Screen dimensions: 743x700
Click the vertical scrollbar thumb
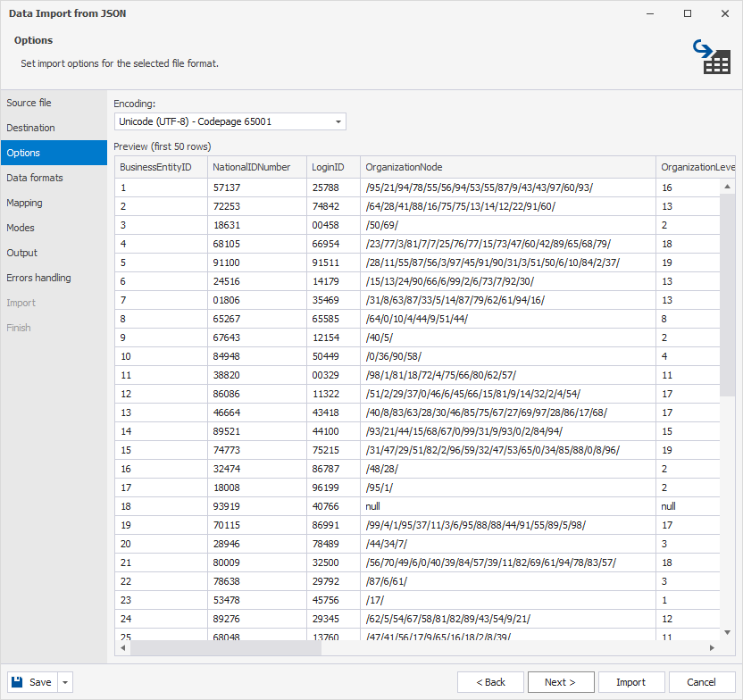click(x=727, y=295)
